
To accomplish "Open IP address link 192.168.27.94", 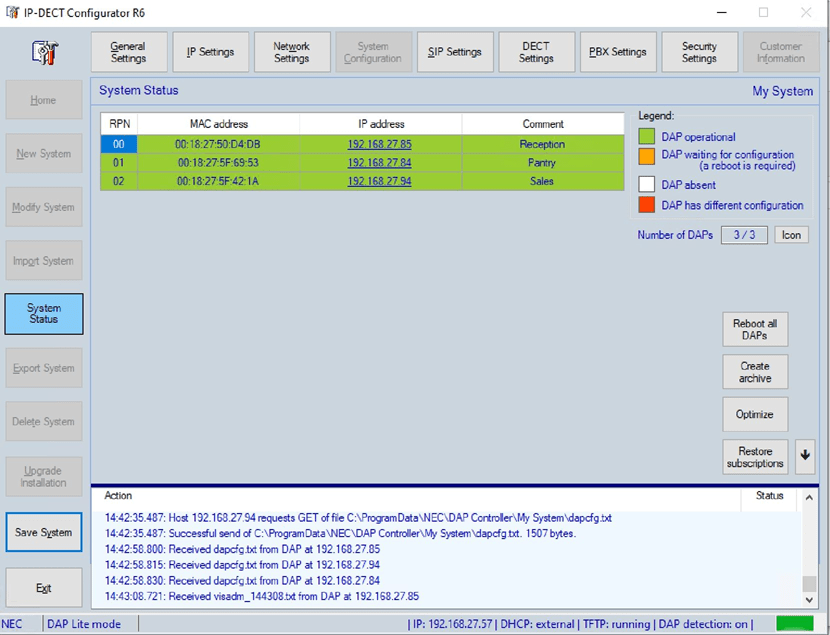I will click(x=379, y=181).
